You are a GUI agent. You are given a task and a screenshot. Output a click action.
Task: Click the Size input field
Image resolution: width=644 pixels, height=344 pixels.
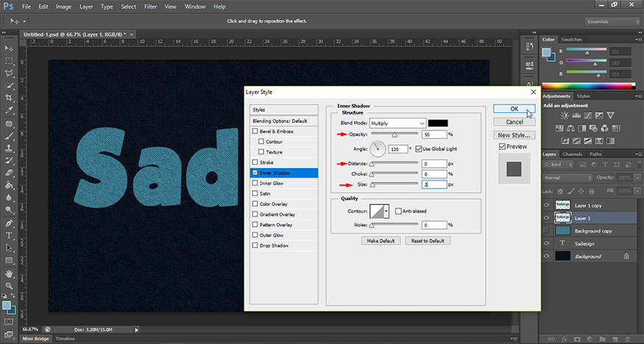click(434, 185)
